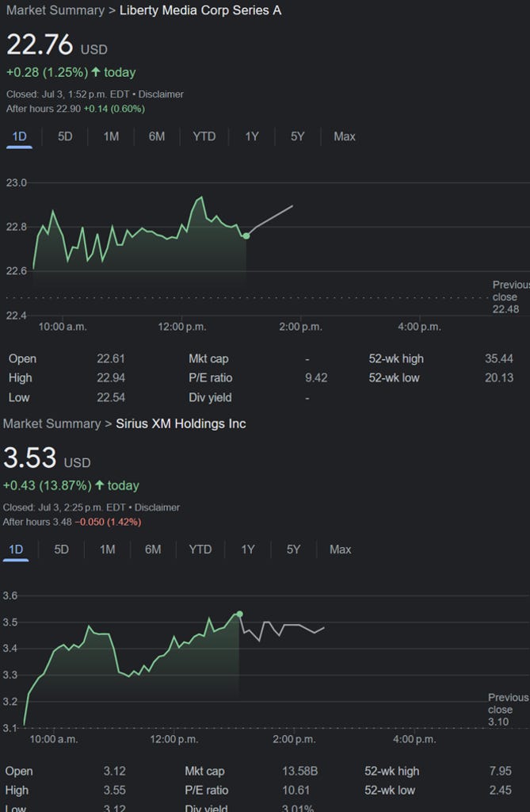The image size is (530, 812).
Task: Click Sirius XM Mkt cap value 13.58B
Action: coord(299,772)
